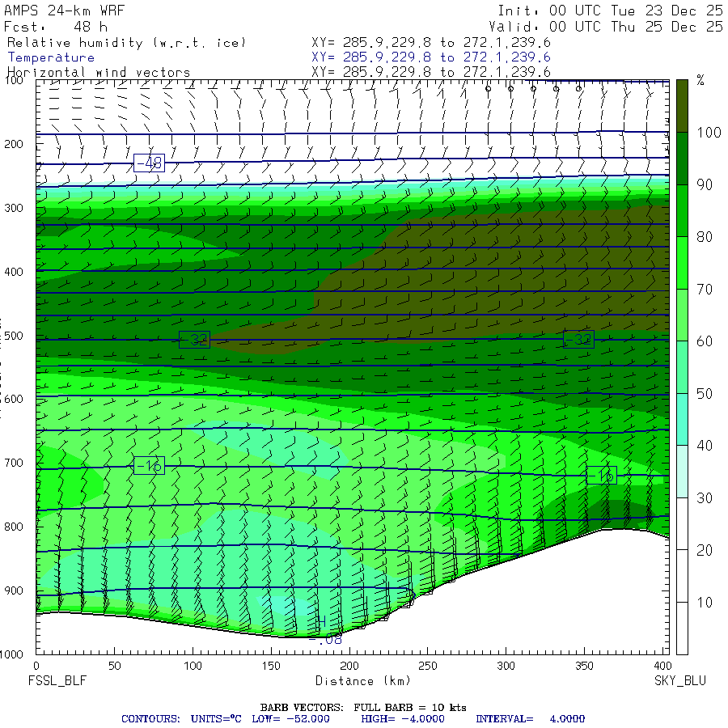This screenshot has height=728, width=728.
Task: Select the right -32 contour label
Action: point(578,340)
